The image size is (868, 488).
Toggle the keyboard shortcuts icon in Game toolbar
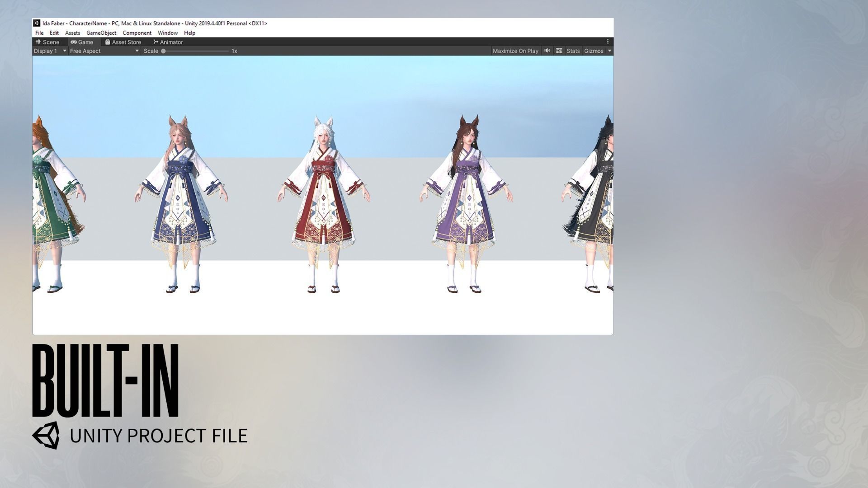(559, 51)
